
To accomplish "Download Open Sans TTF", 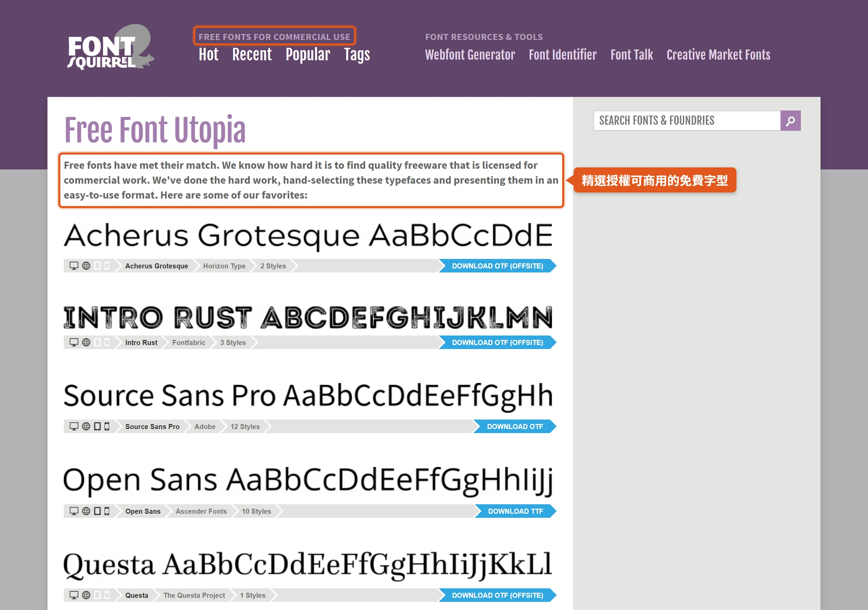I will pos(516,511).
